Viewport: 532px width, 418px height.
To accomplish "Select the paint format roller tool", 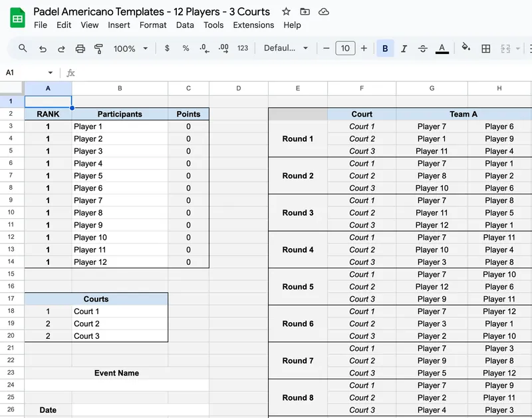I will coord(99,49).
